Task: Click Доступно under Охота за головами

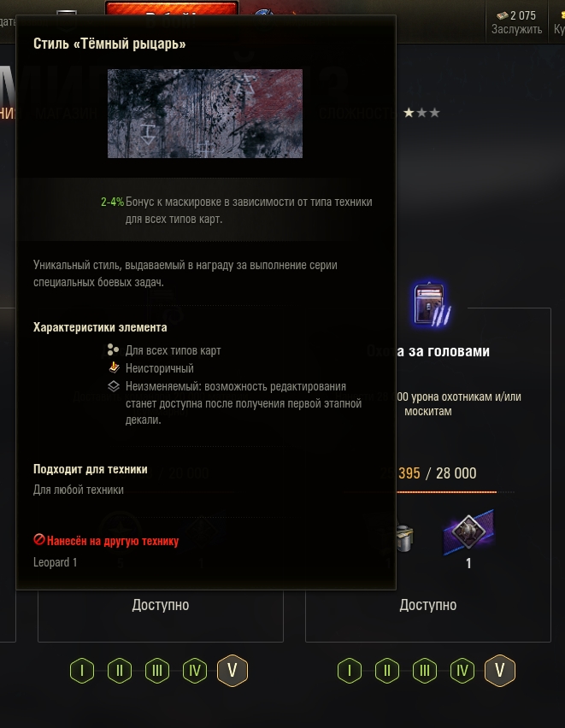Action: [428, 605]
